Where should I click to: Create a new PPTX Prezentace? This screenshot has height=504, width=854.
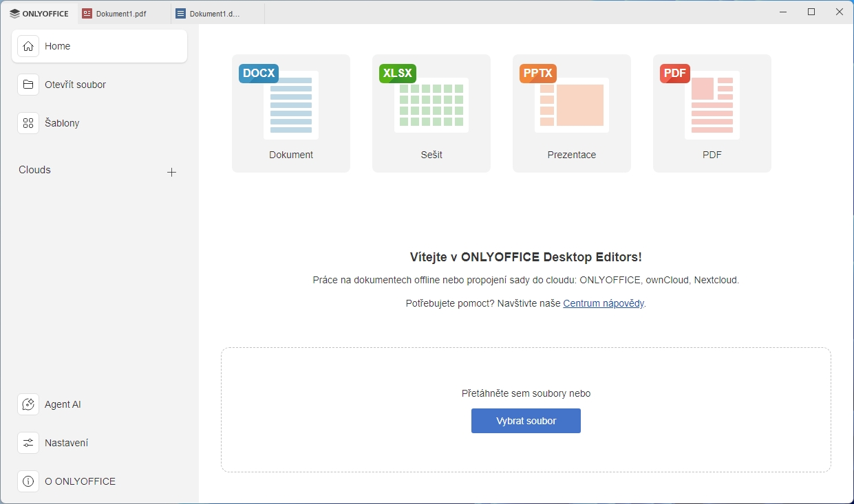pyautogui.click(x=572, y=113)
